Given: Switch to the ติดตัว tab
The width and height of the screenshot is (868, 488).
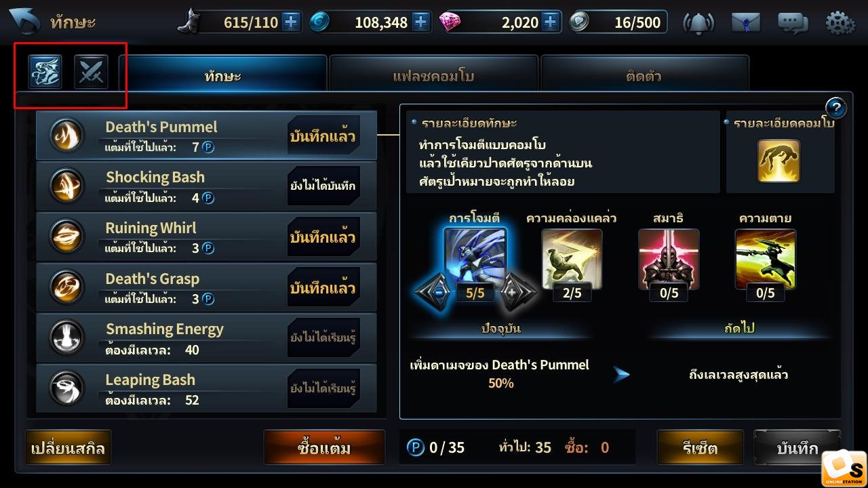Looking at the screenshot, I should (644, 76).
